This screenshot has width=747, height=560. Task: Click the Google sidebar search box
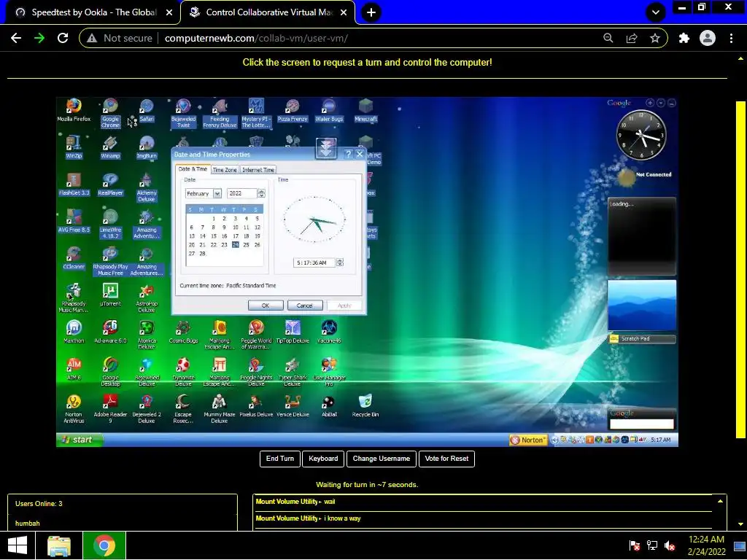pos(642,424)
